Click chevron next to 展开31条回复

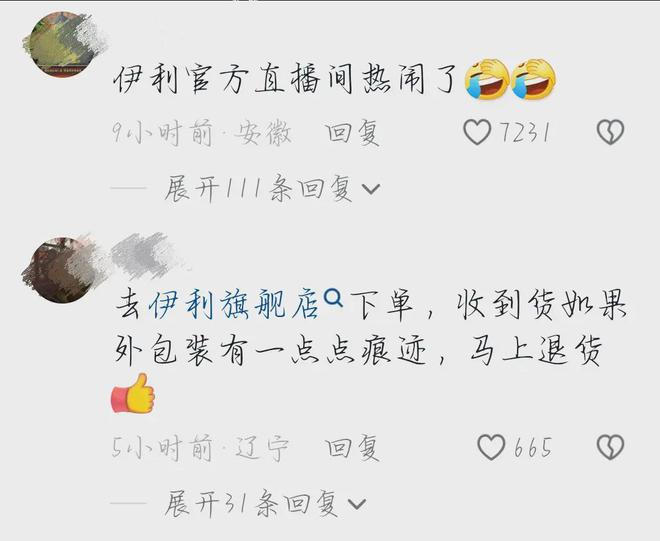[357, 504]
